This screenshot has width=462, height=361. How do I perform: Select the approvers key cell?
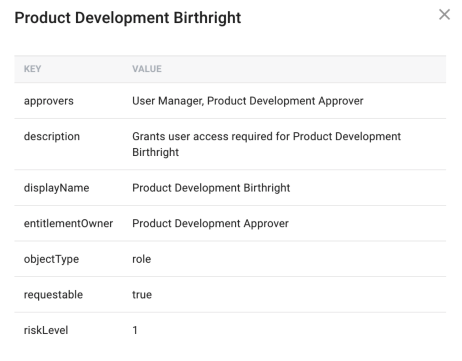point(49,101)
